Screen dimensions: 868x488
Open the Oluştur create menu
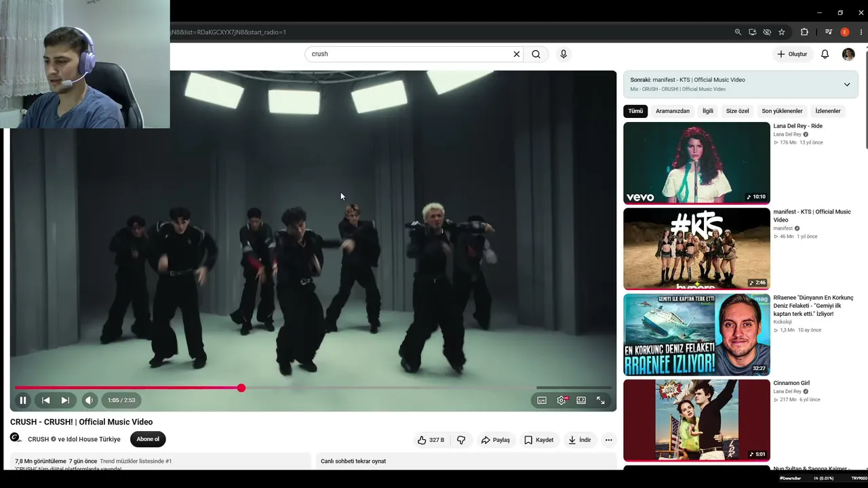click(x=792, y=54)
